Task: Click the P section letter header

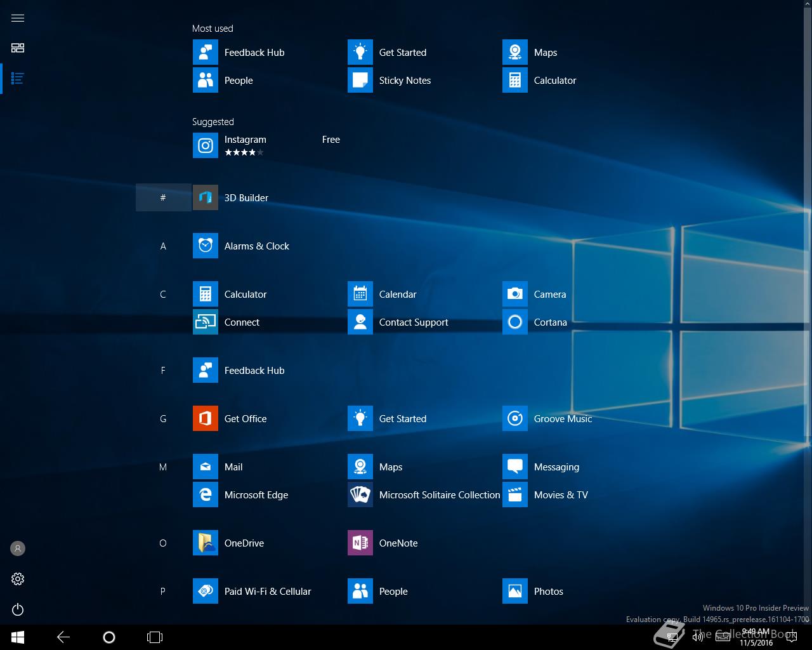Action: pyautogui.click(x=163, y=591)
